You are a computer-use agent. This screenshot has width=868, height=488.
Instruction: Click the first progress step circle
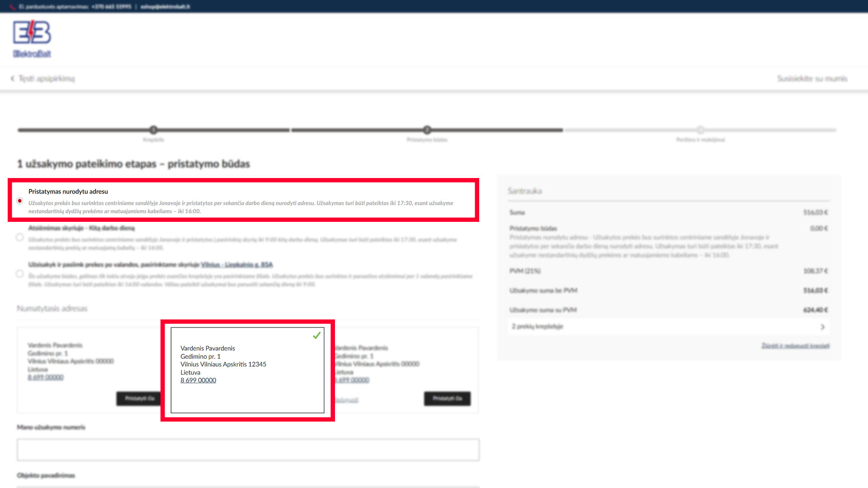(154, 130)
